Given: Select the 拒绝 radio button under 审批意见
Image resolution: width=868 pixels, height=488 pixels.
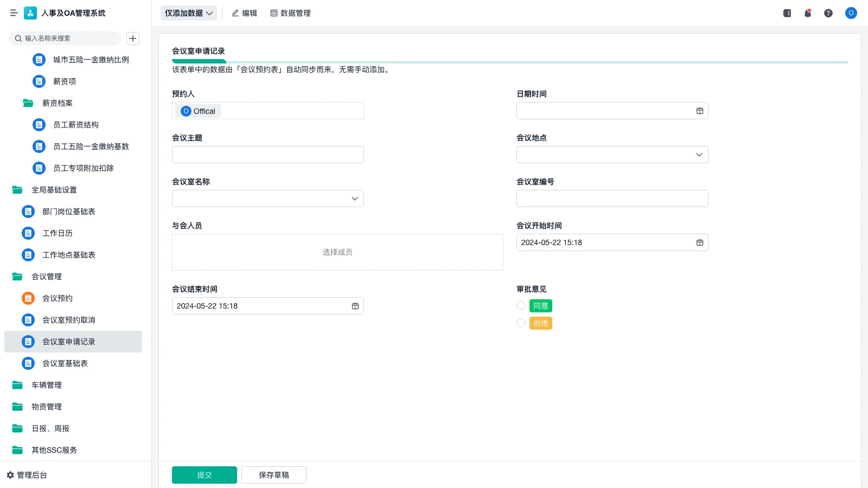Looking at the screenshot, I should pyautogui.click(x=521, y=323).
